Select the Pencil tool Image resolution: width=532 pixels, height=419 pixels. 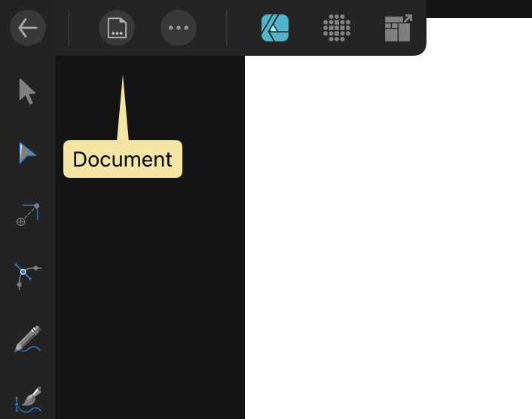click(x=28, y=339)
